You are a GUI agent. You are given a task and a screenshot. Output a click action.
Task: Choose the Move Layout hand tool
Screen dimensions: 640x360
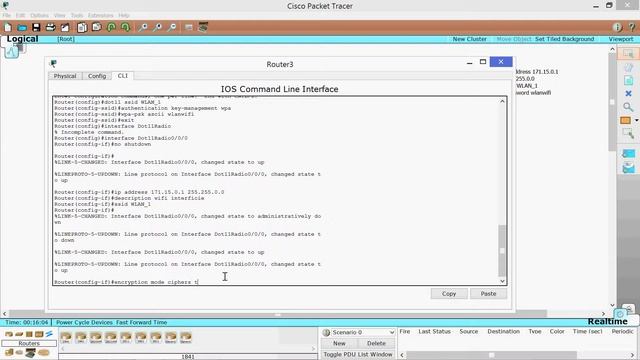(628, 67)
